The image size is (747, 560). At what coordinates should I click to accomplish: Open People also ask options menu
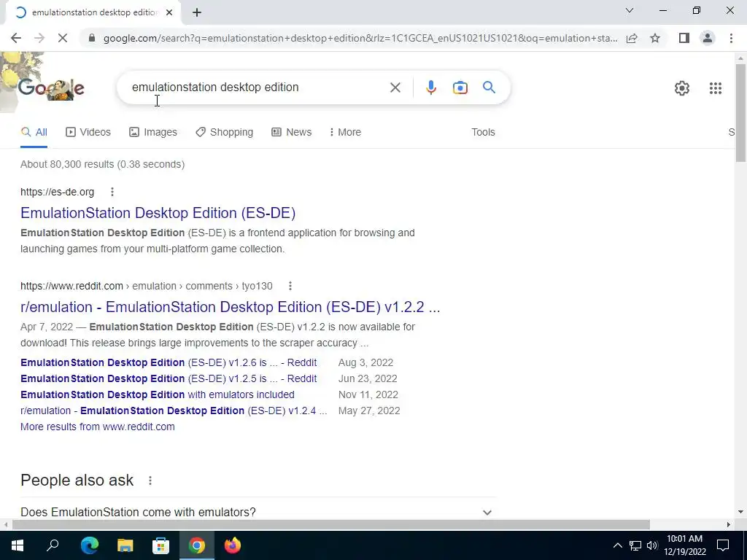[150, 481]
